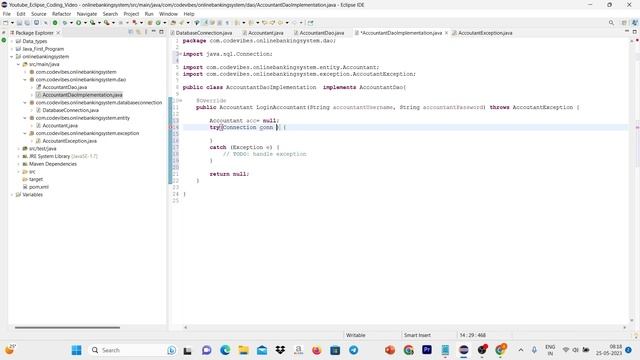Click the green Run toolbar icon
The width and height of the screenshot is (640, 360).
tap(78, 23)
